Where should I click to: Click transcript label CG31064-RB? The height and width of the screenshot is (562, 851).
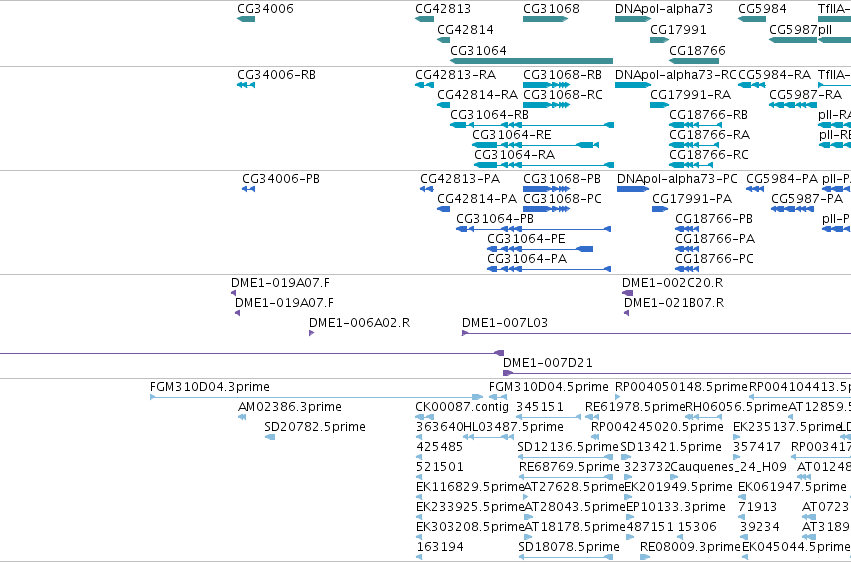pos(489,115)
